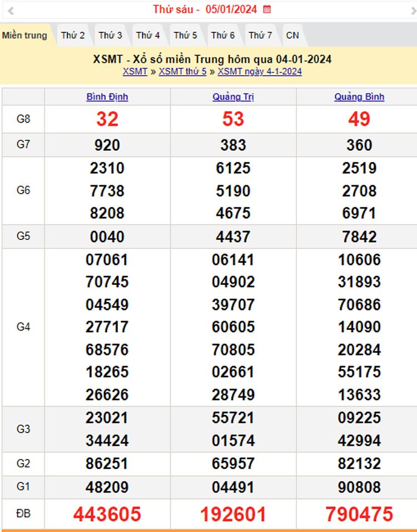Click Bình Định special prize number 443605
Viewport: 417px width, 532px height.
pyautogui.click(x=107, y=514)
